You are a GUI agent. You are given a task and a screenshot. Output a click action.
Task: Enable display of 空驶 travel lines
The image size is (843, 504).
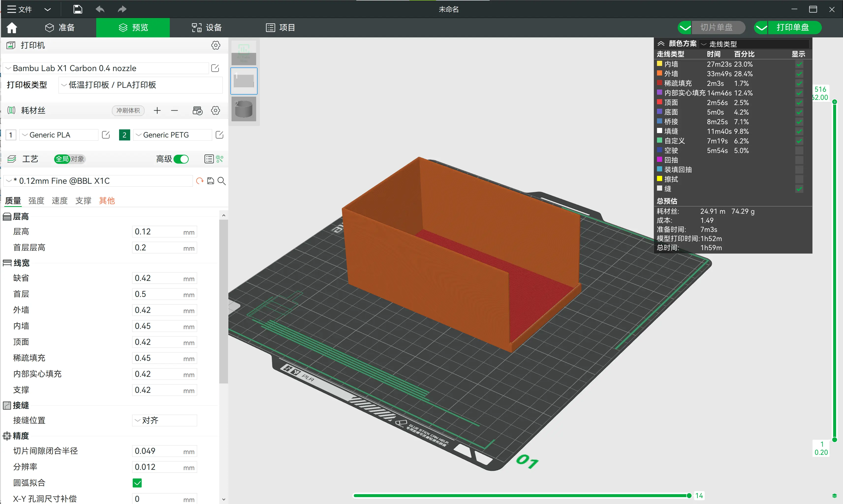point(799,151)
